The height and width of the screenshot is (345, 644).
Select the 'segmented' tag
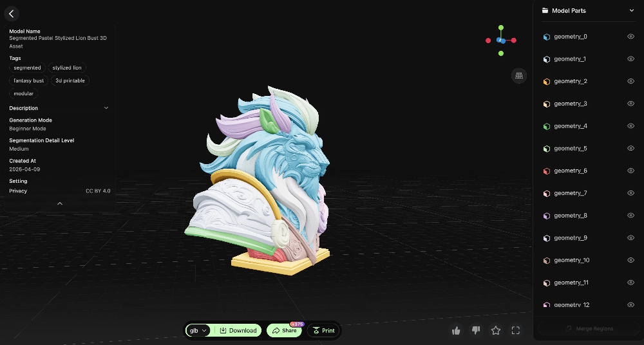tap(27, 68)
